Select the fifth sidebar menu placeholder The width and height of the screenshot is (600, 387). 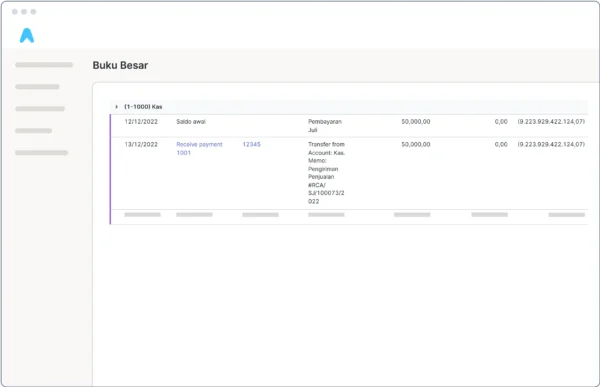click(x=42, y=153)
